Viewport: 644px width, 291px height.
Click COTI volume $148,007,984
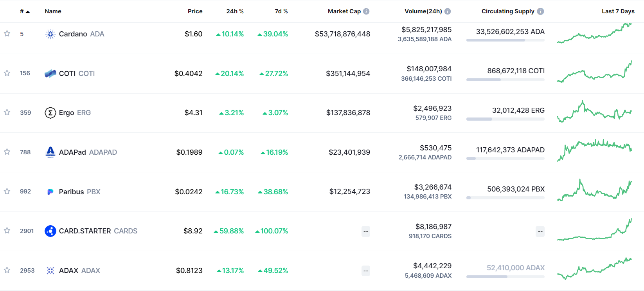(x=429, y=69)
